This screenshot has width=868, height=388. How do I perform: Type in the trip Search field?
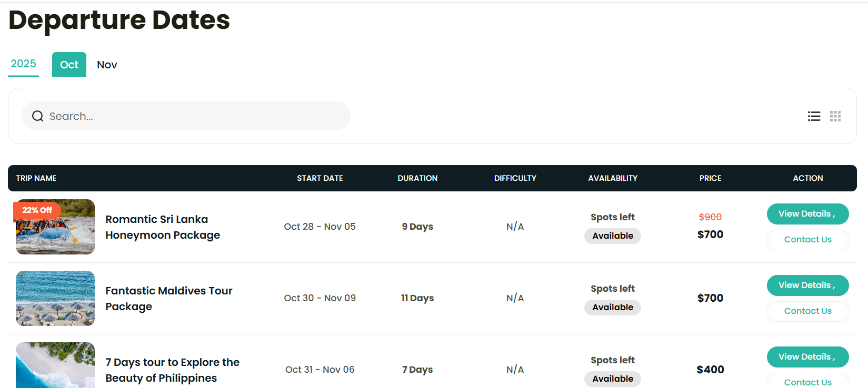pyautogui.click(x=195, y=116)
